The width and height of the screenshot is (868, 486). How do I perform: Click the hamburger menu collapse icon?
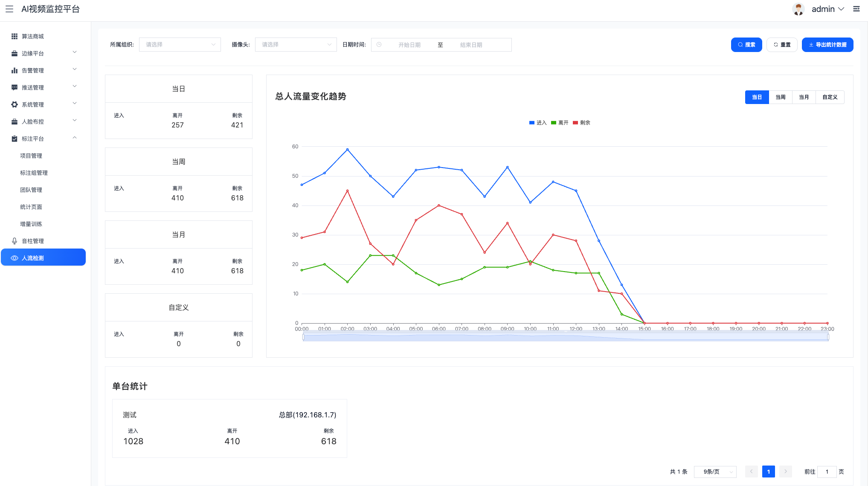click(x=9, y=9)
